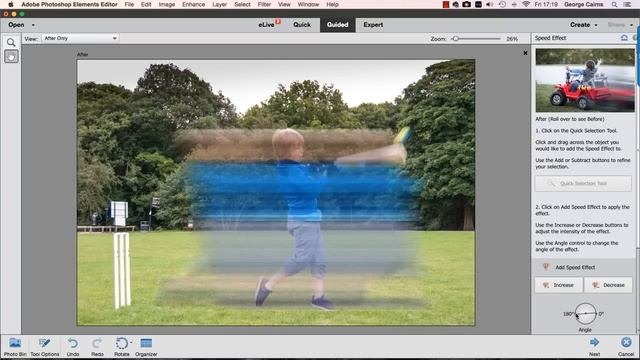
Task: Switch to Quick edit mode
Action: 302,24
